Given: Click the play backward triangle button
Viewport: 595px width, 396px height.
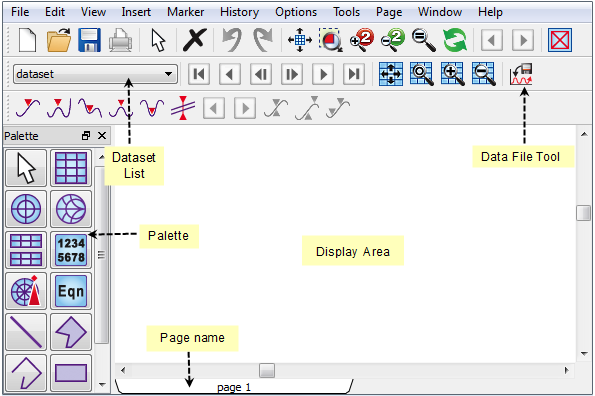Looking at the screenshot, I should [230, 74].
